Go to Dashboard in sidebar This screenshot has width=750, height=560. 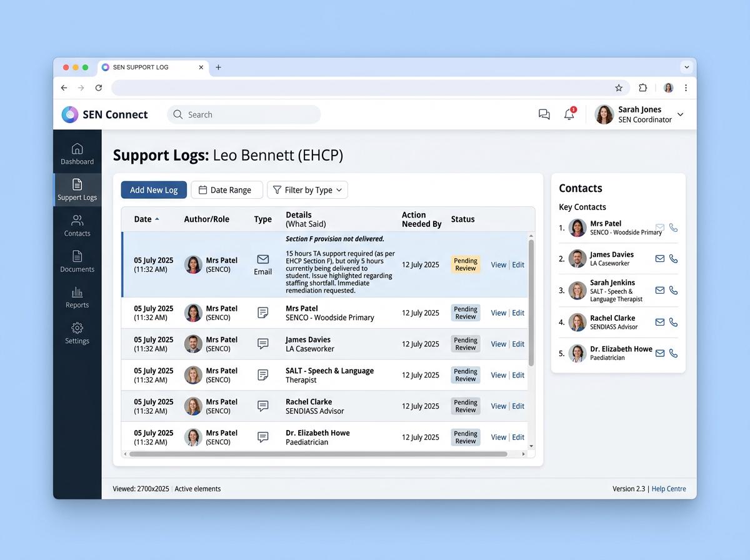pos(77,154)
